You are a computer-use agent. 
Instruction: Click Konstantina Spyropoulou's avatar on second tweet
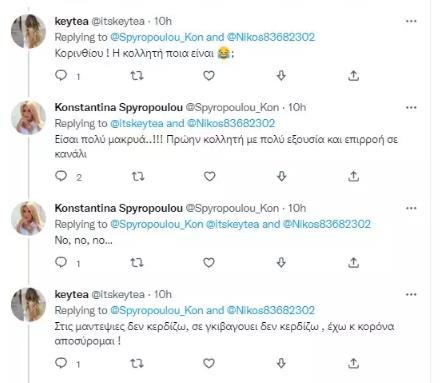coord(28,118)
